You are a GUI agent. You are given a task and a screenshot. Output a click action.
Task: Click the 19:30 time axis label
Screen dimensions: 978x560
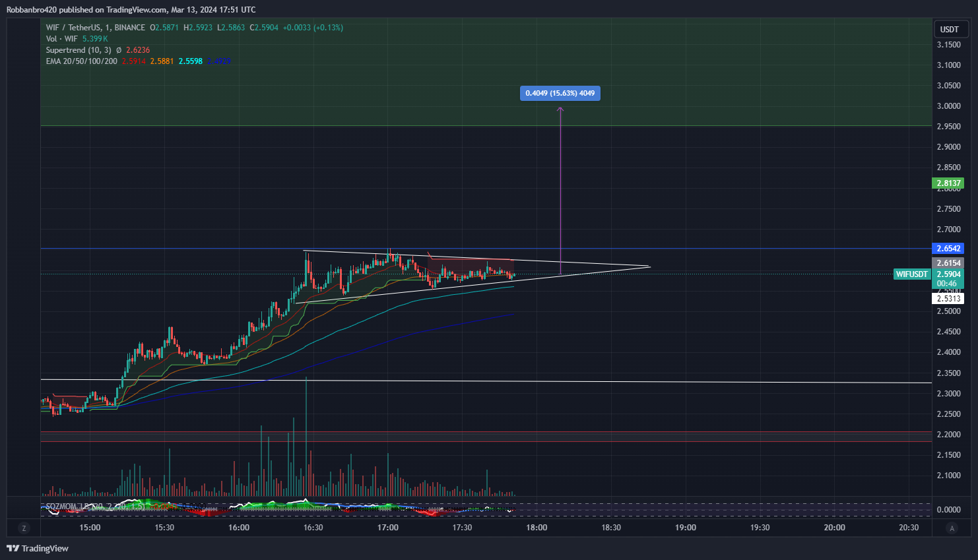760,528
